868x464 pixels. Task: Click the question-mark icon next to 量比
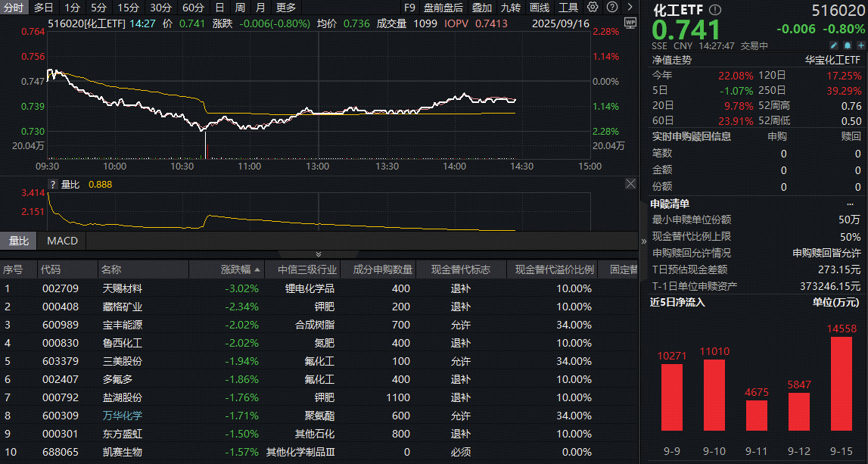(x=51, y=184)
